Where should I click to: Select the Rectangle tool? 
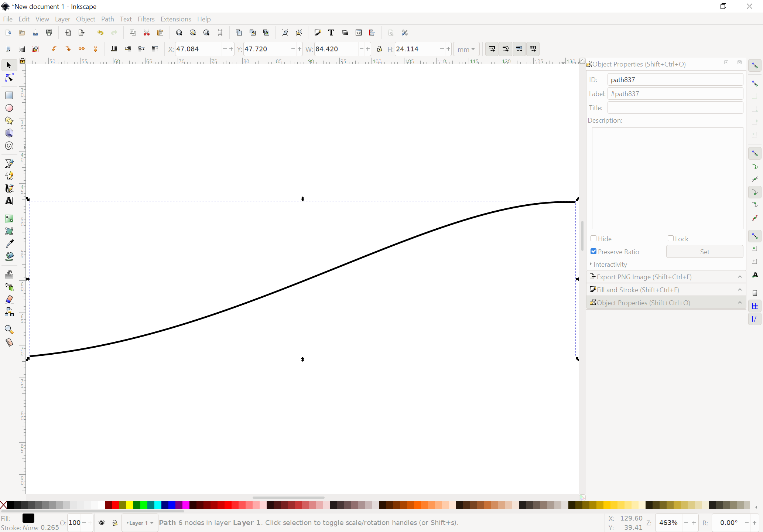tap(9, 95)
